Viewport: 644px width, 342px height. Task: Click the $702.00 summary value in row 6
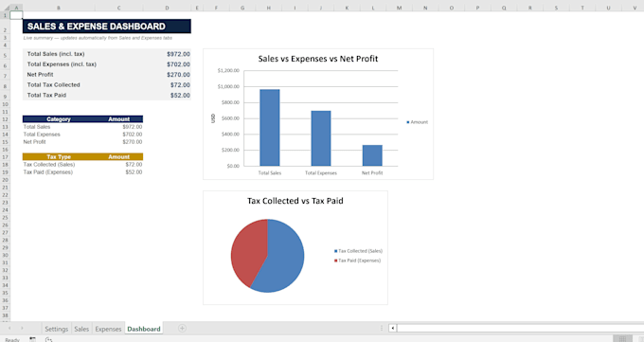[x=178, y=64]
